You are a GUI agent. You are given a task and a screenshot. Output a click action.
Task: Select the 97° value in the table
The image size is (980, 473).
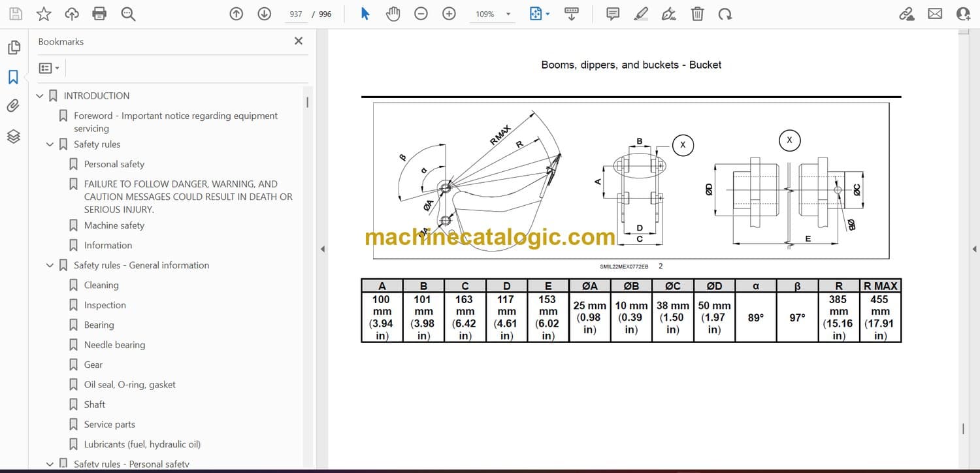point(797,318)
